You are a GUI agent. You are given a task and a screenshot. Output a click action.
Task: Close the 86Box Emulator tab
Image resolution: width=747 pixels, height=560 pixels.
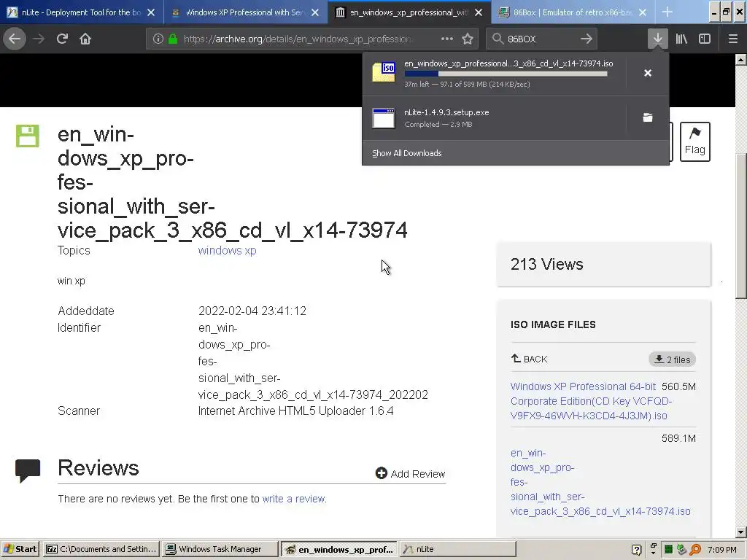tap(642, 12)
